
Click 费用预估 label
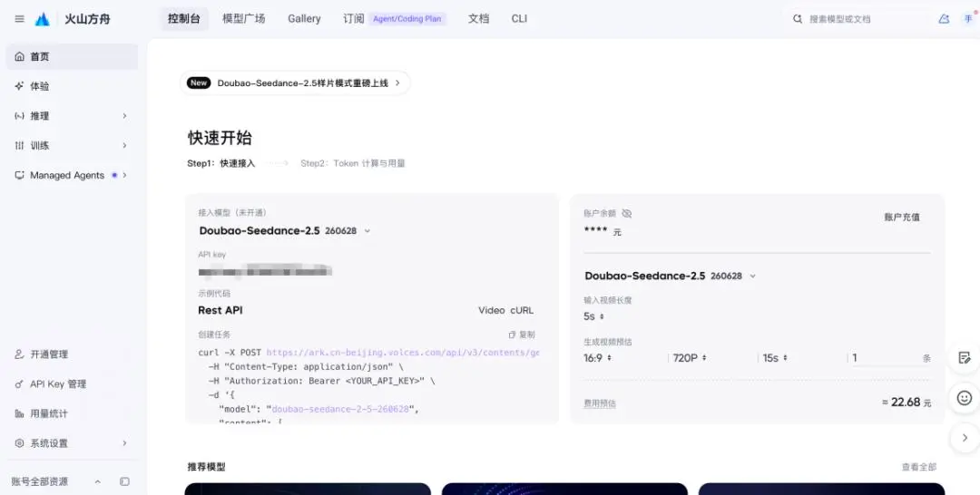coord(600,403)
